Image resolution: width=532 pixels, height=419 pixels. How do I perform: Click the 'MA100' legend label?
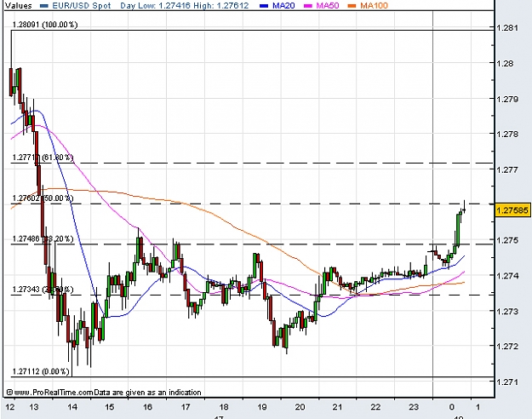tap(374, 5)
